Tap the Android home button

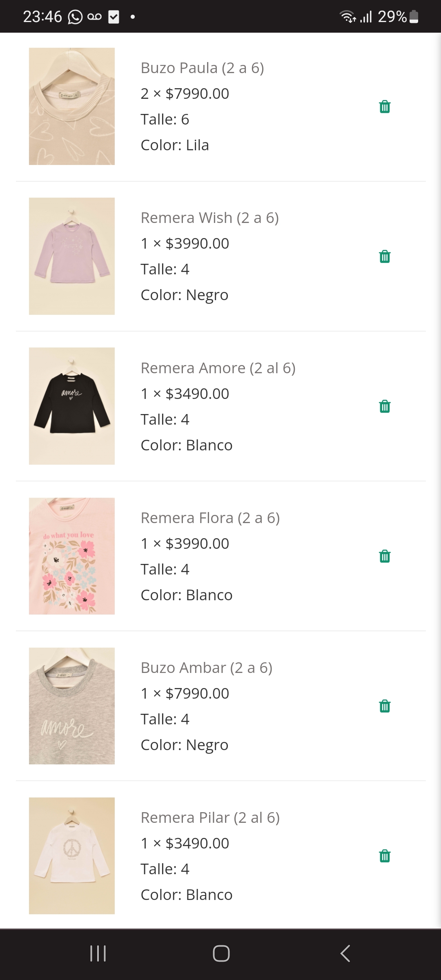pyautogui.click(x=221, y=953)
